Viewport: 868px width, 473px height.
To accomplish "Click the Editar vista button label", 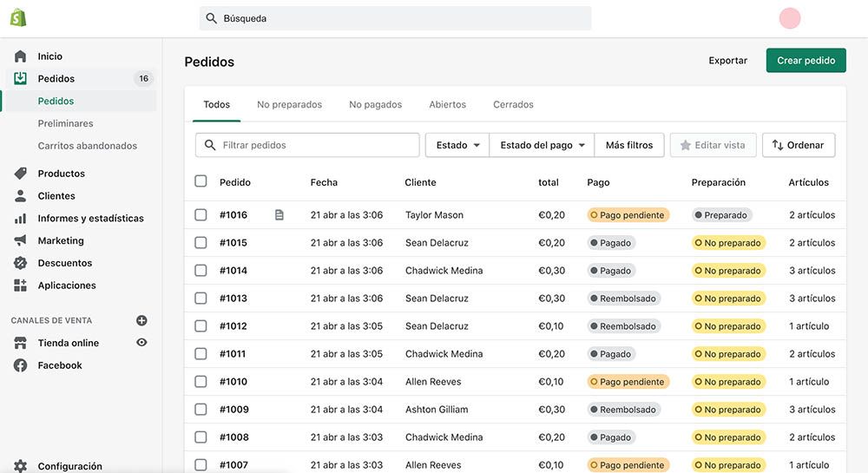I will click(720, 145).
